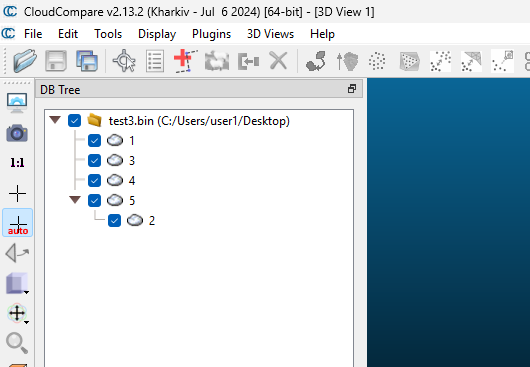Open the 3D Views menu
The width and height of the screenshot is (530, 367).
[270, 34]
